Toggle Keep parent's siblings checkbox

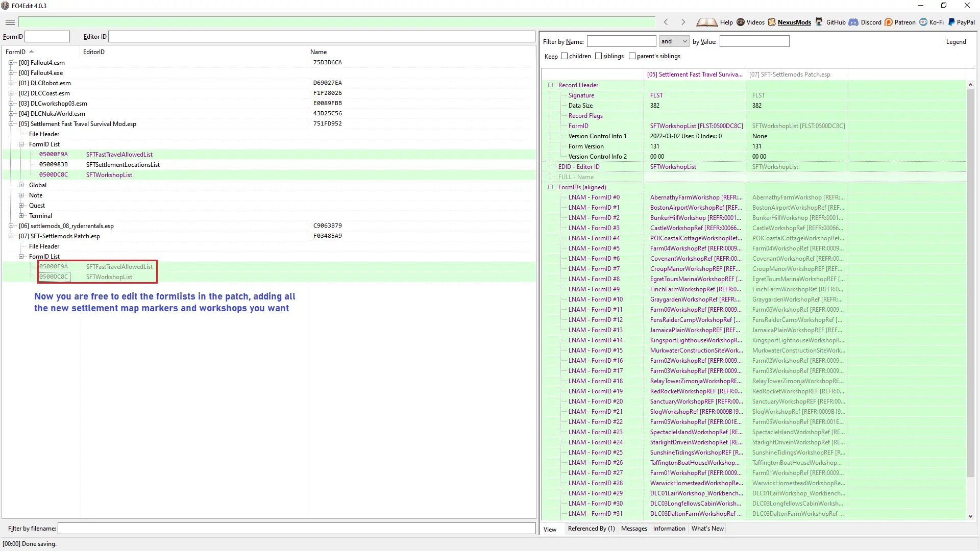632,56
